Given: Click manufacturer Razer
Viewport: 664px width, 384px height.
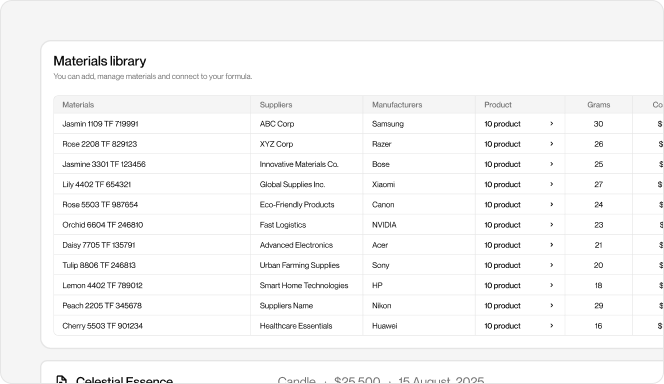Looking at the screenshot, I should (x=381, y=144).
